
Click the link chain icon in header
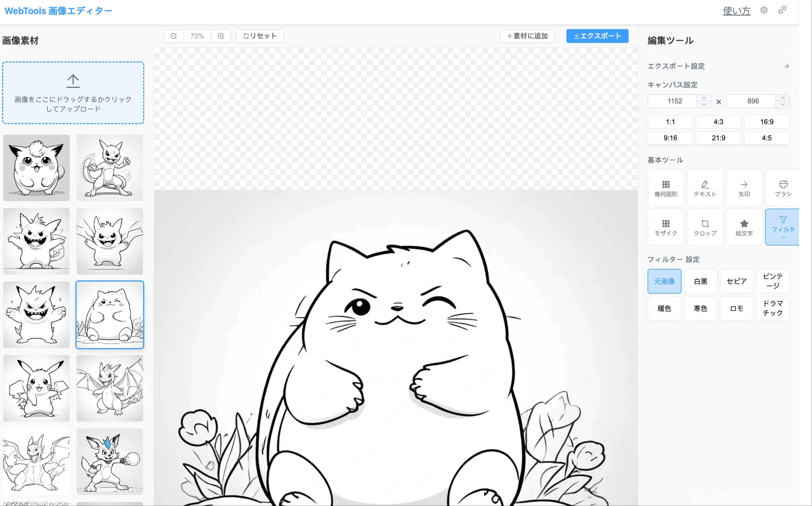click(x=782, y=10)
